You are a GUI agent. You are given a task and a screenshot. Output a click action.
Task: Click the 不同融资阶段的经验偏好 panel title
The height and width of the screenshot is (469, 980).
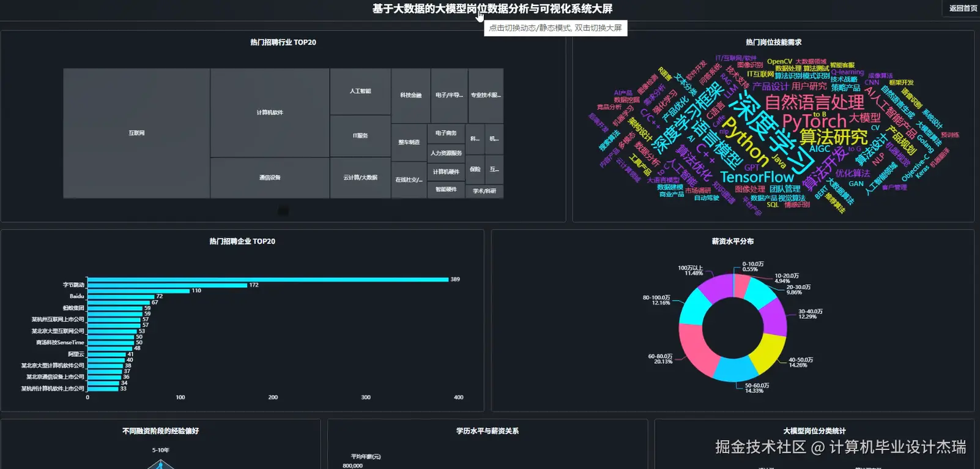click(x=161, y=431)
